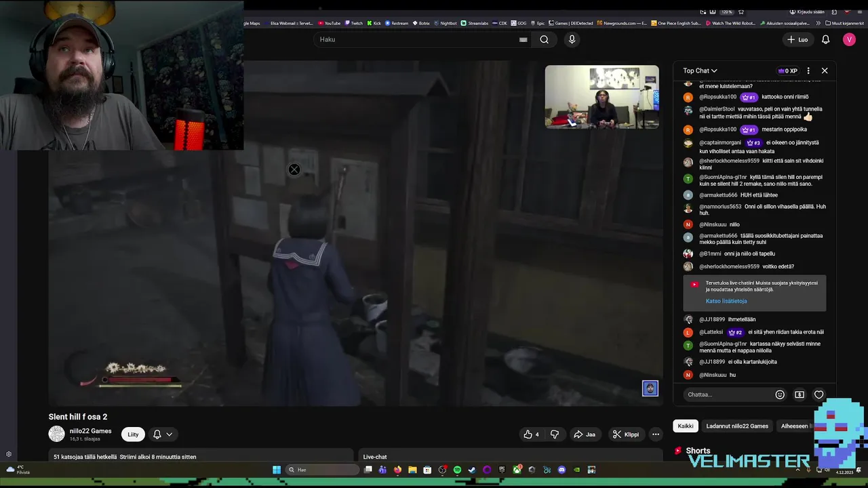Image resolution: width=868 pixels, height=488 pixels.
Task: Open Steam from the taskbar
Action: click(x=472, y=470)
